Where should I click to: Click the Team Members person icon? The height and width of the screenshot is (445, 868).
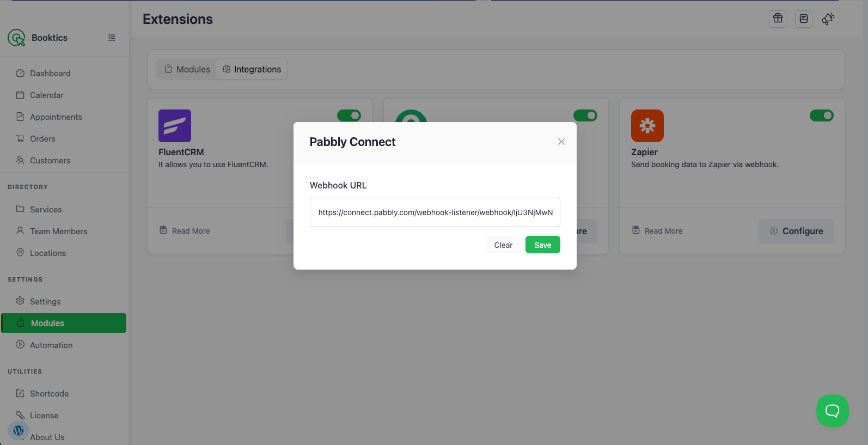coord(20,230)
